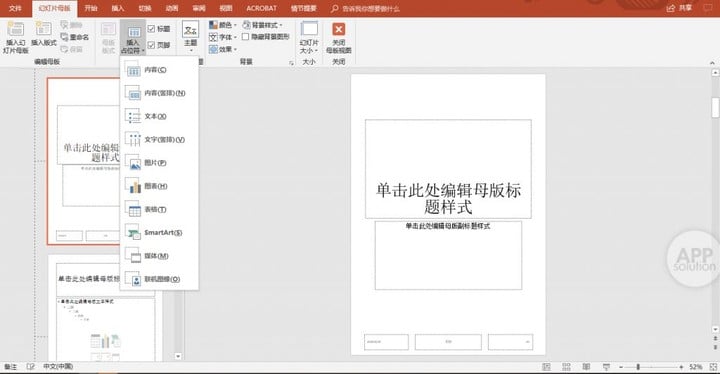The image size is (720, 374).
Task: Adjust the zoom slider in status bar
Action: point(638,367)
